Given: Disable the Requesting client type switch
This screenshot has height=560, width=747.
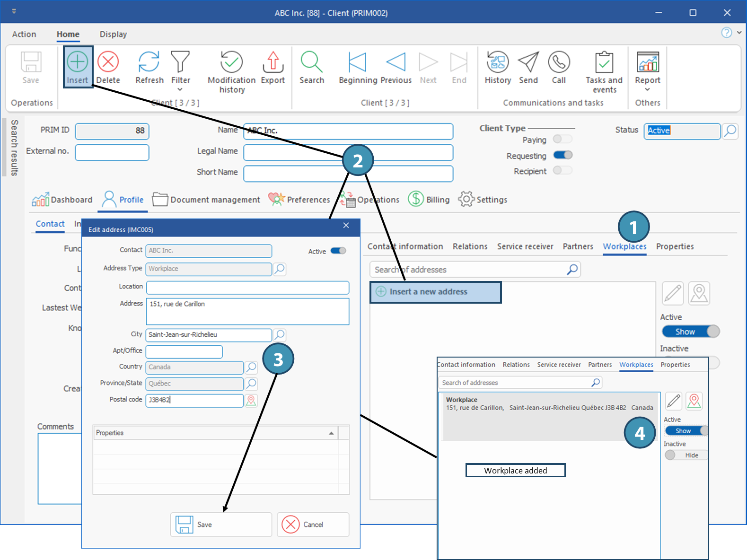Looking at the screenshot, I should coord(562,155).
